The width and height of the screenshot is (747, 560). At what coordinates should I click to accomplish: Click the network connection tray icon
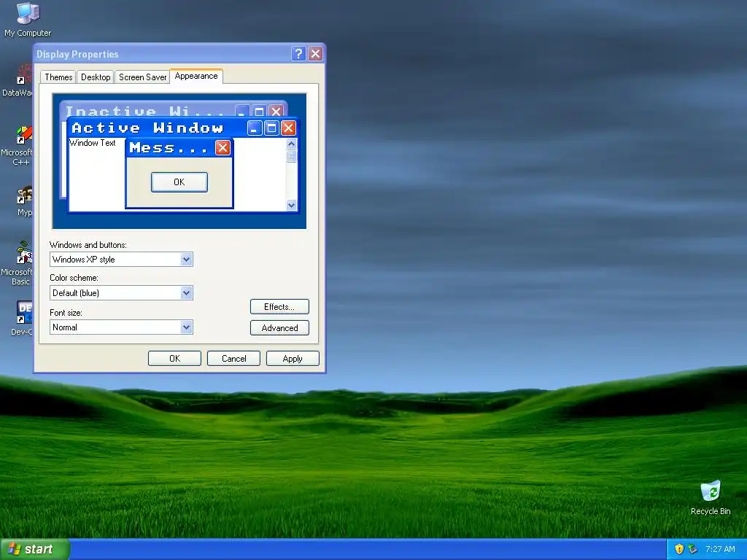coord(693,549)
